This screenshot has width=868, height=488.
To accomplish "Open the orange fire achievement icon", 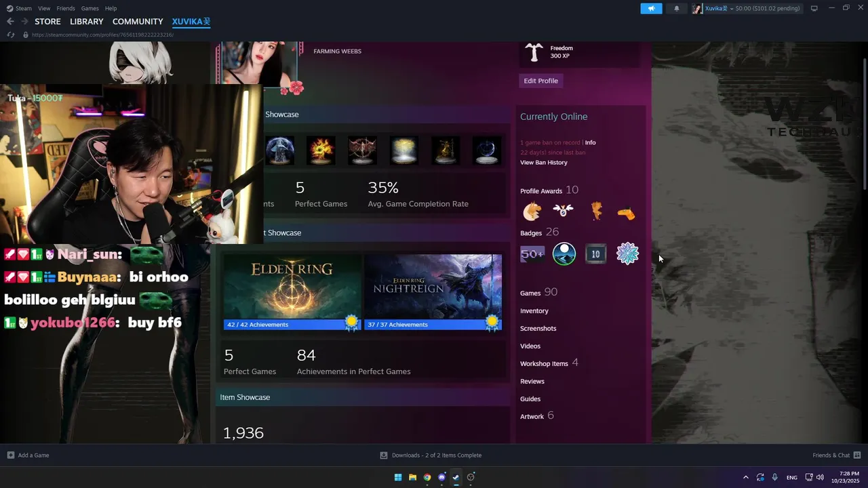I will [321, 150].
